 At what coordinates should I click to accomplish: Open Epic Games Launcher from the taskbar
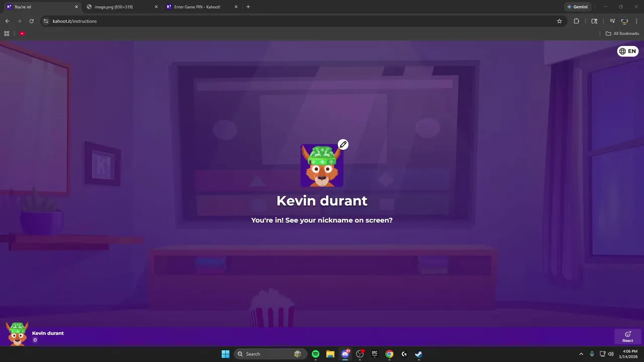tap(374, 354)
